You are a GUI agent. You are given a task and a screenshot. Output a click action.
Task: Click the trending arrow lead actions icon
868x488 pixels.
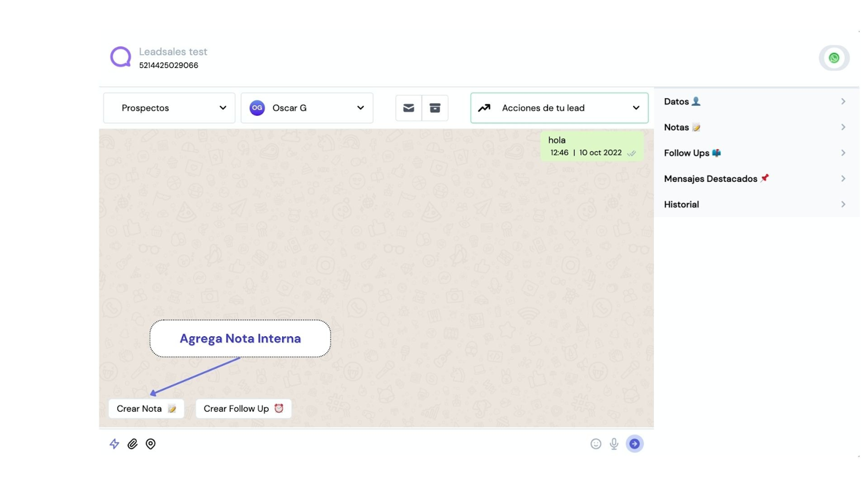(484, 108)
